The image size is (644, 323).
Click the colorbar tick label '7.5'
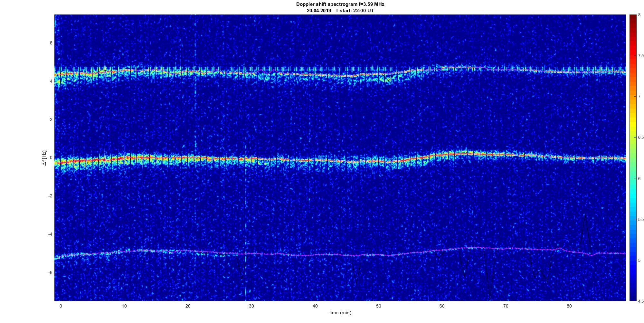point(641,55)
